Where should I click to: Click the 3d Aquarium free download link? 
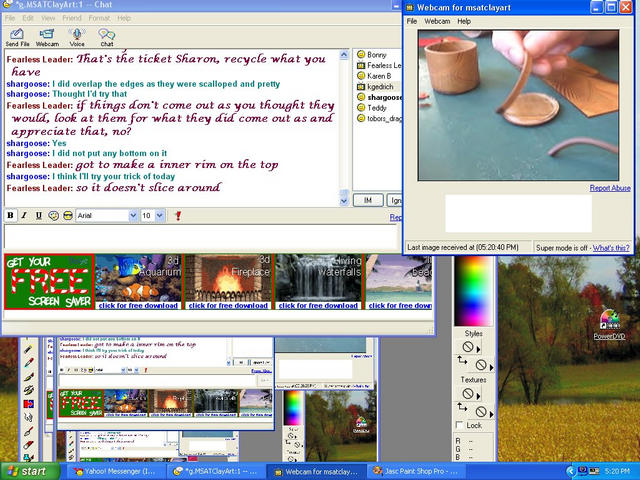138,306
